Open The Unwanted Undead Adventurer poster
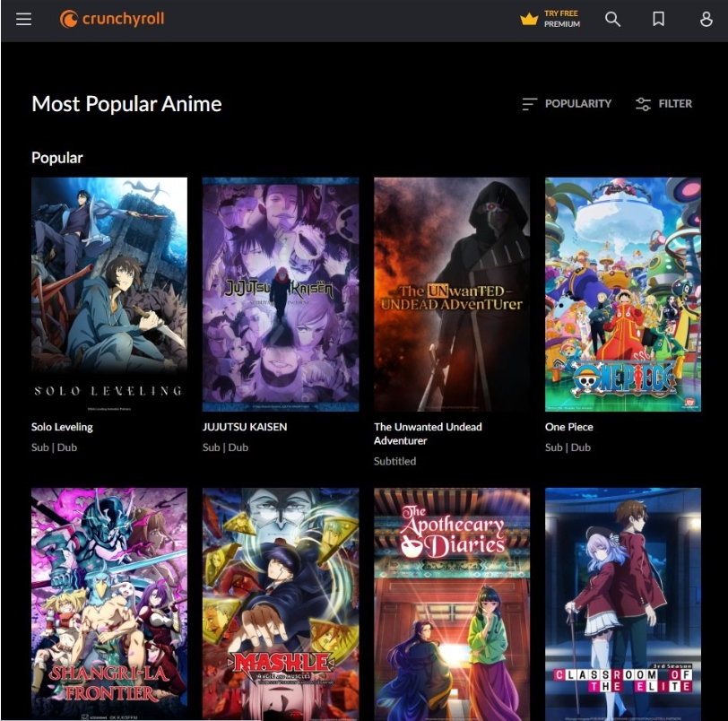Screen dimensions: 728x721 pos(452,294)
